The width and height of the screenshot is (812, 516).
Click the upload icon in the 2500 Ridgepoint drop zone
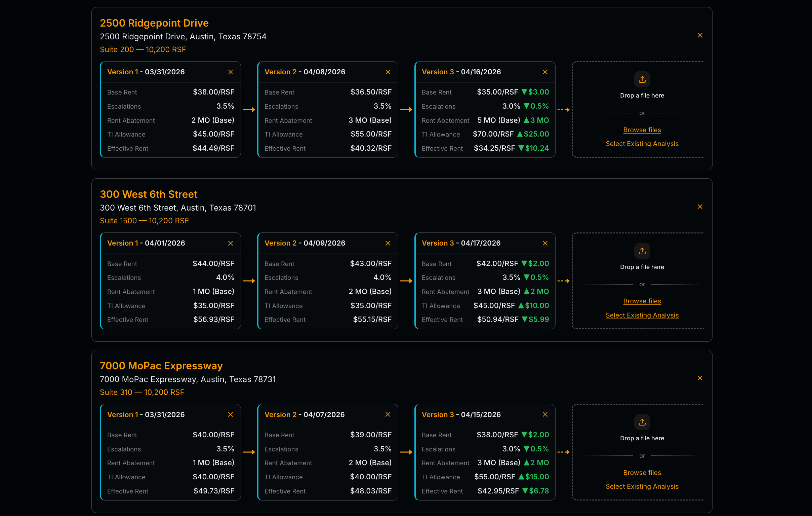coord(642,79)
